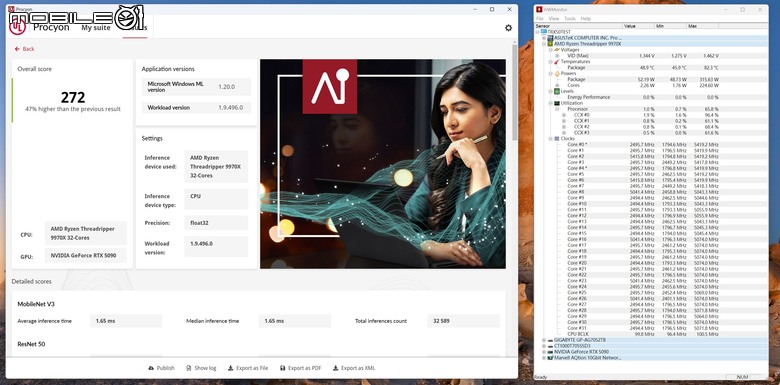
Task: Collapse the Processor utilization row
Action: (x=557, y=109)
